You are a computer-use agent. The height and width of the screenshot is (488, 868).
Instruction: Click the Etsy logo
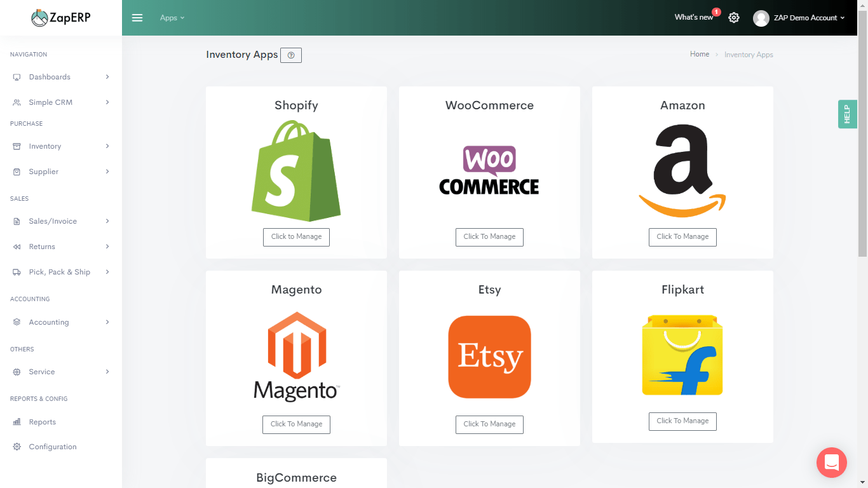click(x=489, y=356)
